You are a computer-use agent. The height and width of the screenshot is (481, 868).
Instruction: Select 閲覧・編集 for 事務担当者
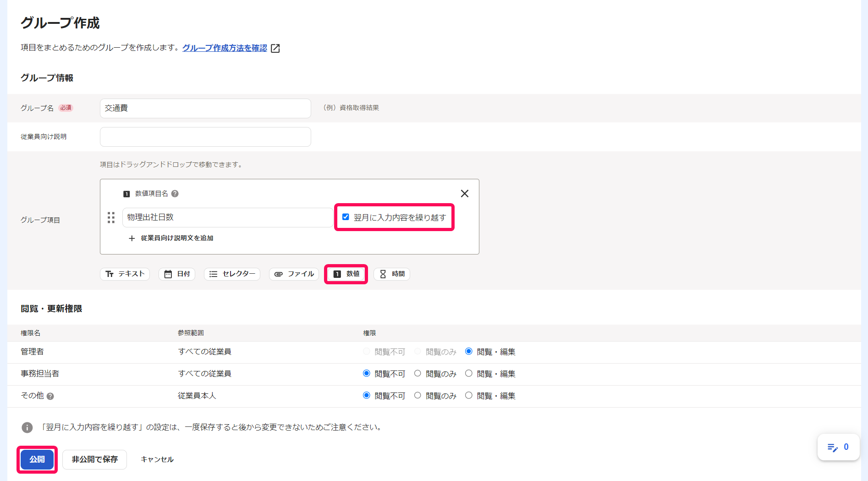[469, 373]
